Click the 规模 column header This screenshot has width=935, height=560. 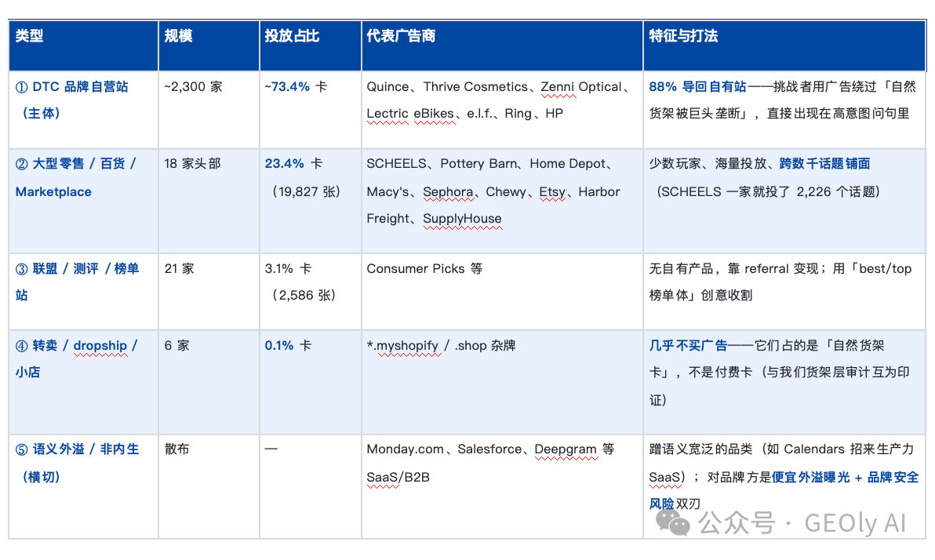[x=209, y=45]
